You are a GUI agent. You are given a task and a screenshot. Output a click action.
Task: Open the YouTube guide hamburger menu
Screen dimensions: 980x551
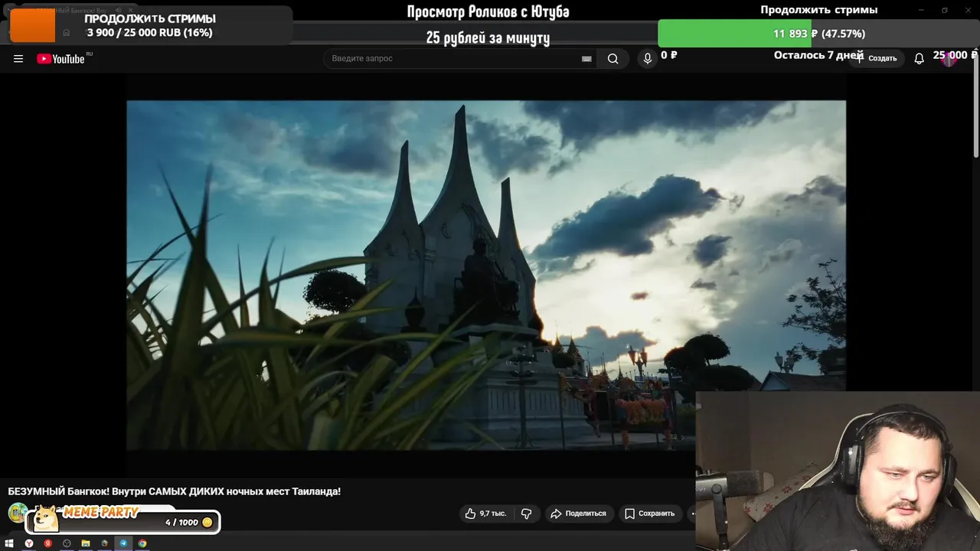tap(18, 59)
